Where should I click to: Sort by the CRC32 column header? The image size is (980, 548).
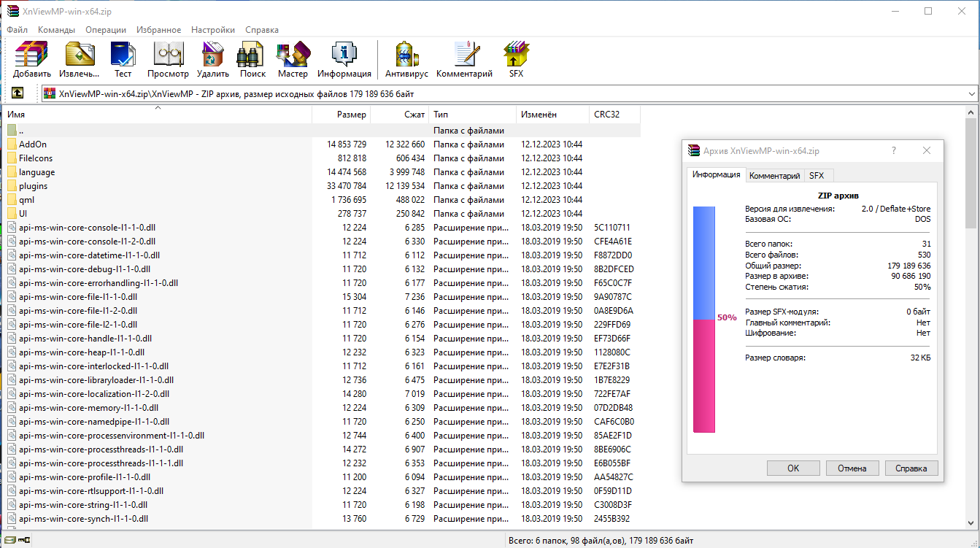tap(615, 115)
